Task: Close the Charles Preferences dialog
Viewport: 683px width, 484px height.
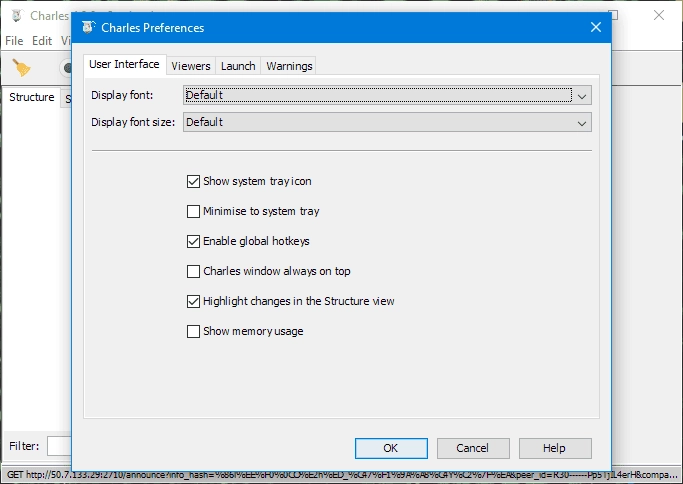Action: click(x=596, y=27)
